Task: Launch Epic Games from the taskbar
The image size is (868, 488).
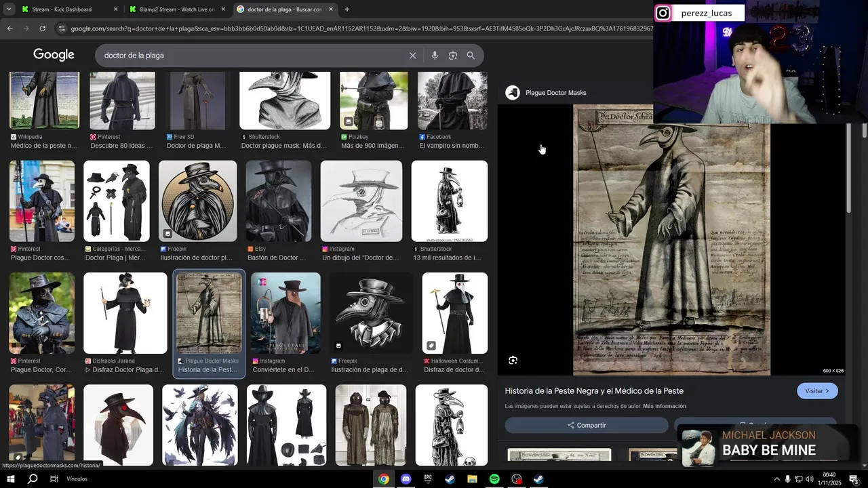Action: [428, 479]
